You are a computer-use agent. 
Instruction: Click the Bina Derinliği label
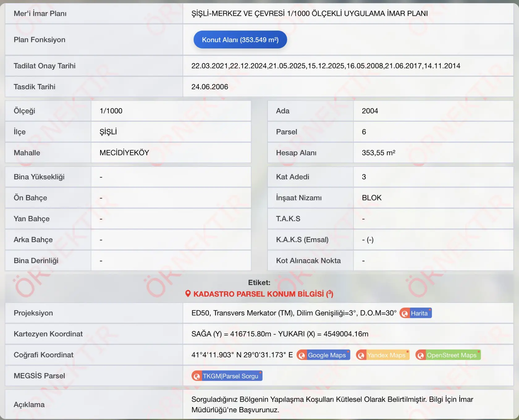36,261
